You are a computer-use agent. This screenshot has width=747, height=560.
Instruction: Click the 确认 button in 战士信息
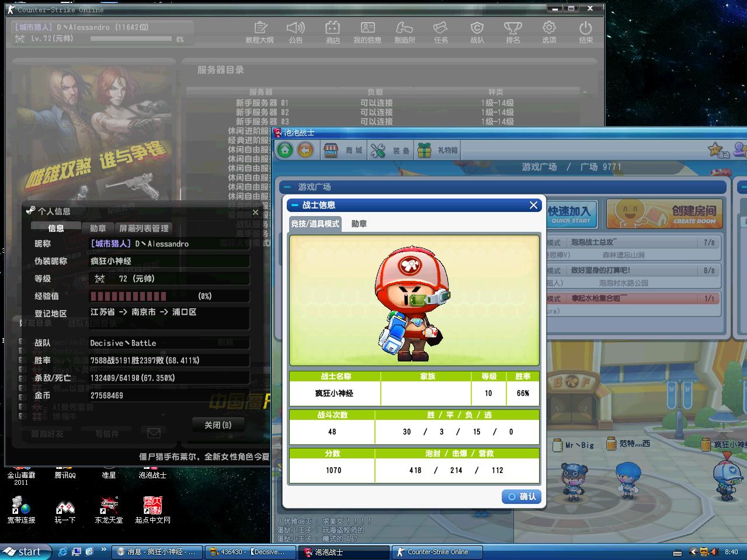(x=522, y=496)
